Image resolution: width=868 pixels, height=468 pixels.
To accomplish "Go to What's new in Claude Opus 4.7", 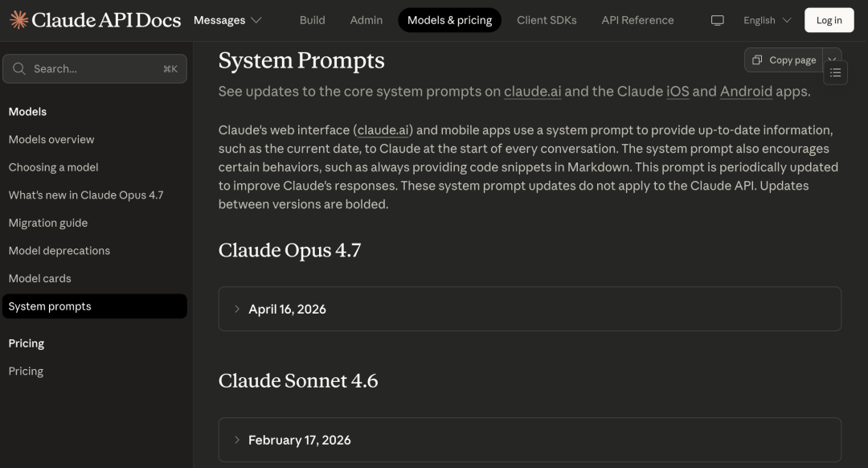I will coord(86,195).
